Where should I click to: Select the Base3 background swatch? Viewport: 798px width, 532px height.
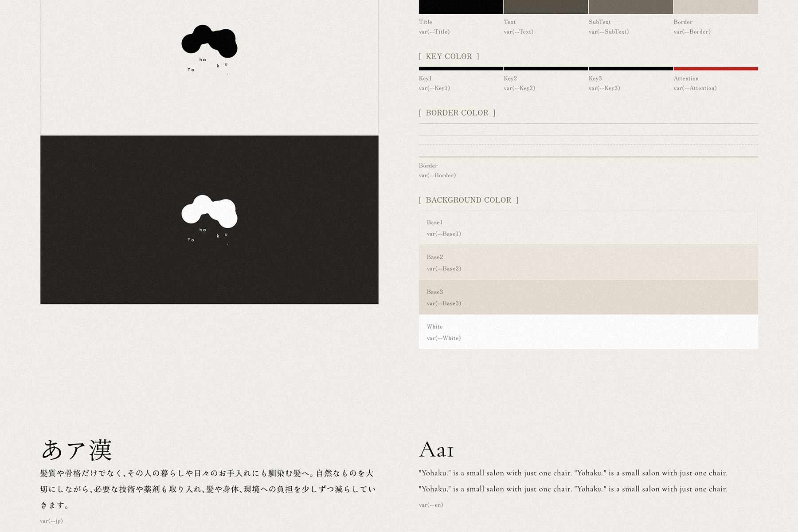[x=588, y=297]
